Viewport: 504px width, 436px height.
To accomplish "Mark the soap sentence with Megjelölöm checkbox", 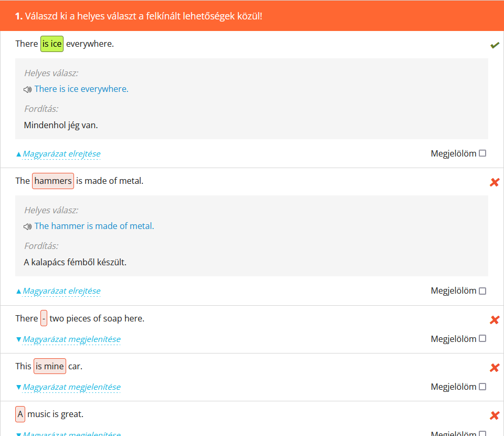I will (482, 339).
